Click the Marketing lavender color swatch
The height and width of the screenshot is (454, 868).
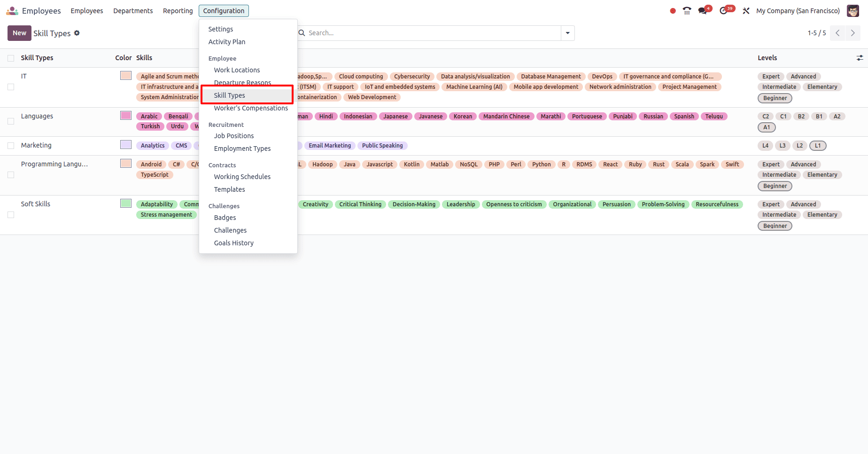(126, 145)
